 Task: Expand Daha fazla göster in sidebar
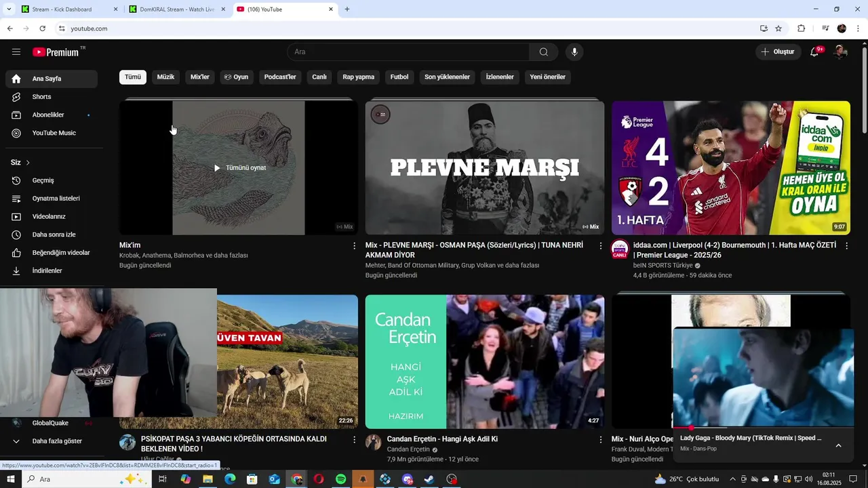52,441
